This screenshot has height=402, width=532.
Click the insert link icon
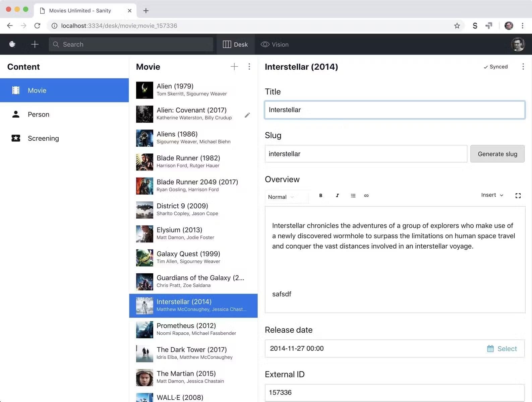tap(366, 196)
